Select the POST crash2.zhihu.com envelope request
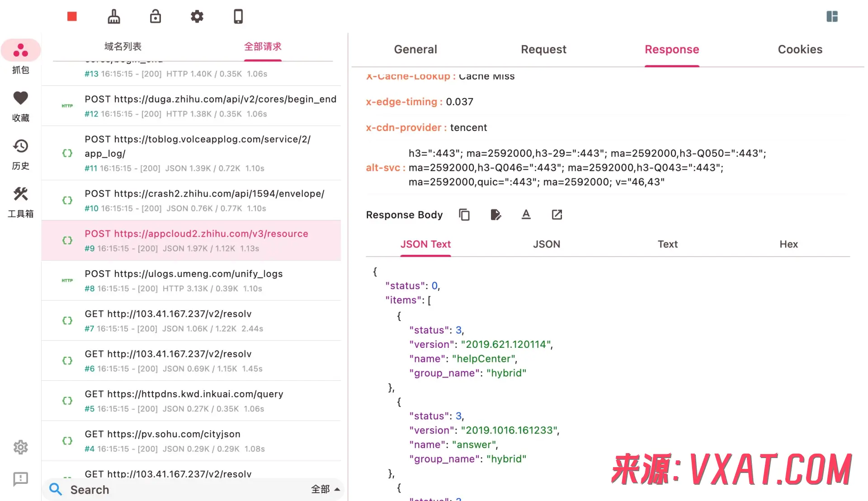This screenshot has width=868, height=501. (x=191, y=201)
